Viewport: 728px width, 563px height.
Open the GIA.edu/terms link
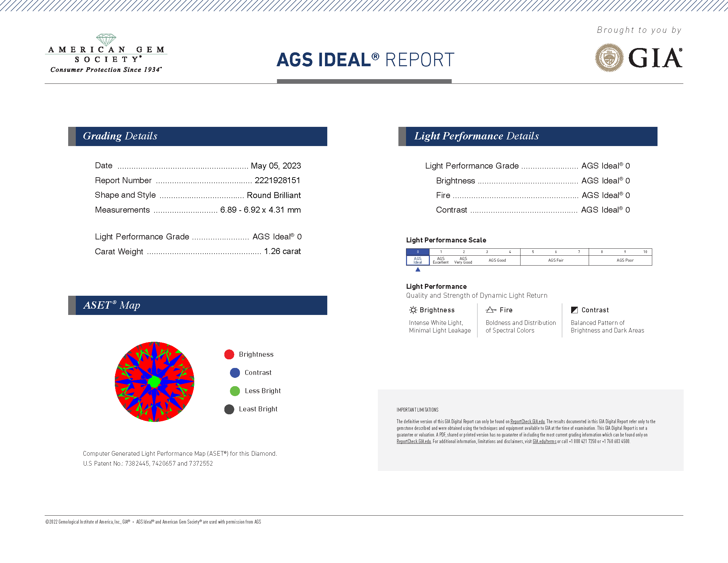544,441
